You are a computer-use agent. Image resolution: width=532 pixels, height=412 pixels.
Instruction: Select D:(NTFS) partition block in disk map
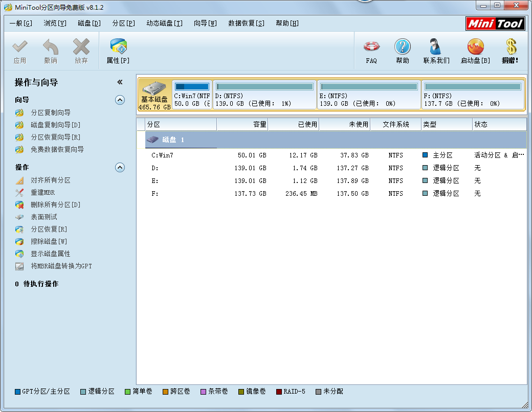coord(264,95)
